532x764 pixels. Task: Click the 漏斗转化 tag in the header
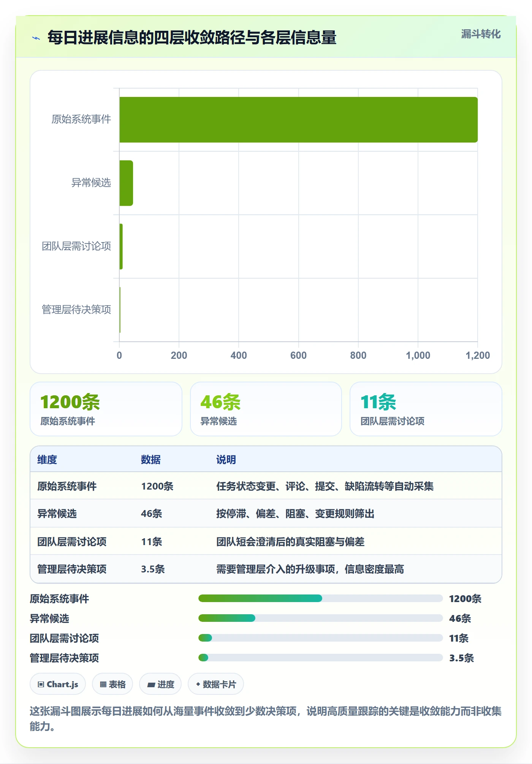pos(481,34)
